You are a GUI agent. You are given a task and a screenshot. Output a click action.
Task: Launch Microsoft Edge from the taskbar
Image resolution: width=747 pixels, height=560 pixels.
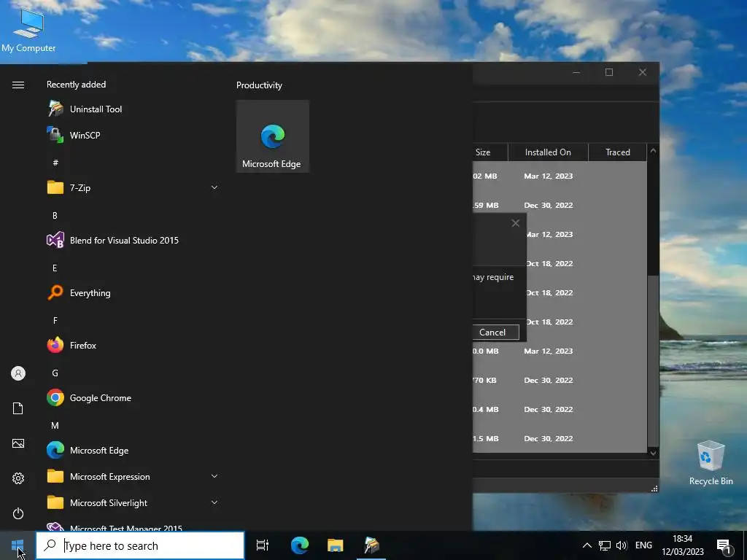click(300, 545)
